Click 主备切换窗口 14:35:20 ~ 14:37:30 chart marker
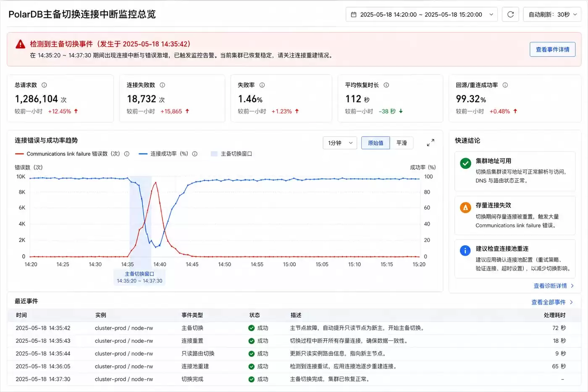588x392 pixels. [139, 277]
